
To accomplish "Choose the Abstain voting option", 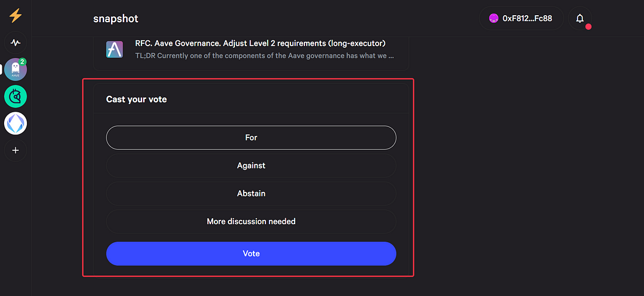I will [251, 194].
